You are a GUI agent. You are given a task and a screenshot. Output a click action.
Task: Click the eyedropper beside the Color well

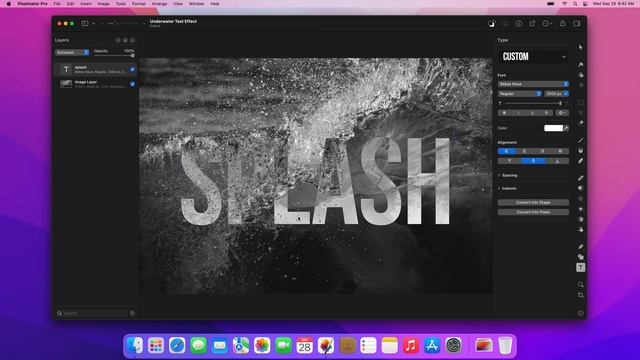click(x=566, y=128)
